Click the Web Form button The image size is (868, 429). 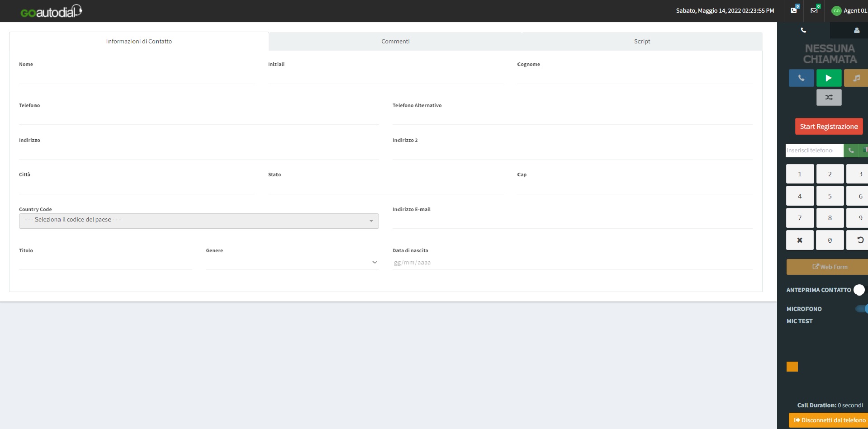(x=827, y=267)
